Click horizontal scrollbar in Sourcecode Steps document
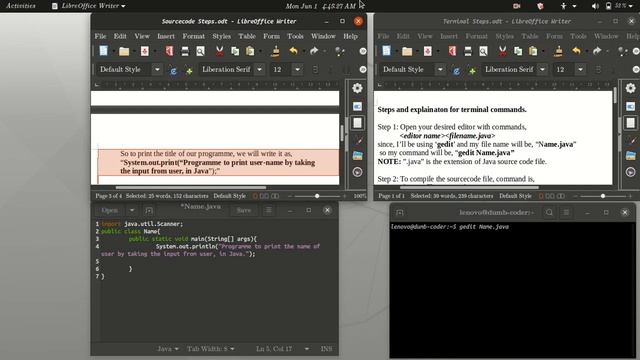 [191, 187]
